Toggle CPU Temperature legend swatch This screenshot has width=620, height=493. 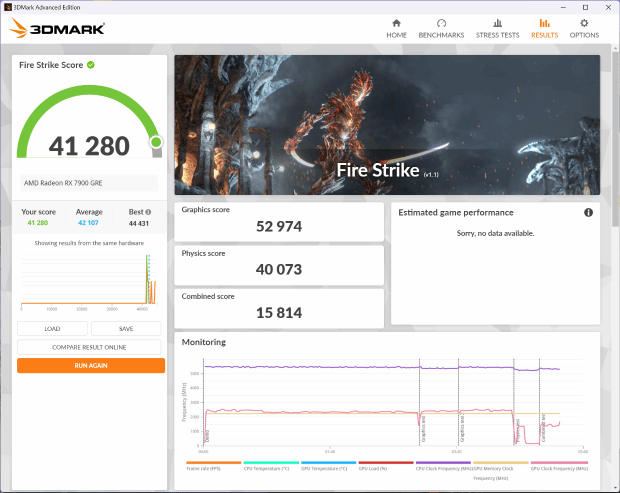(x=271, y=463)
